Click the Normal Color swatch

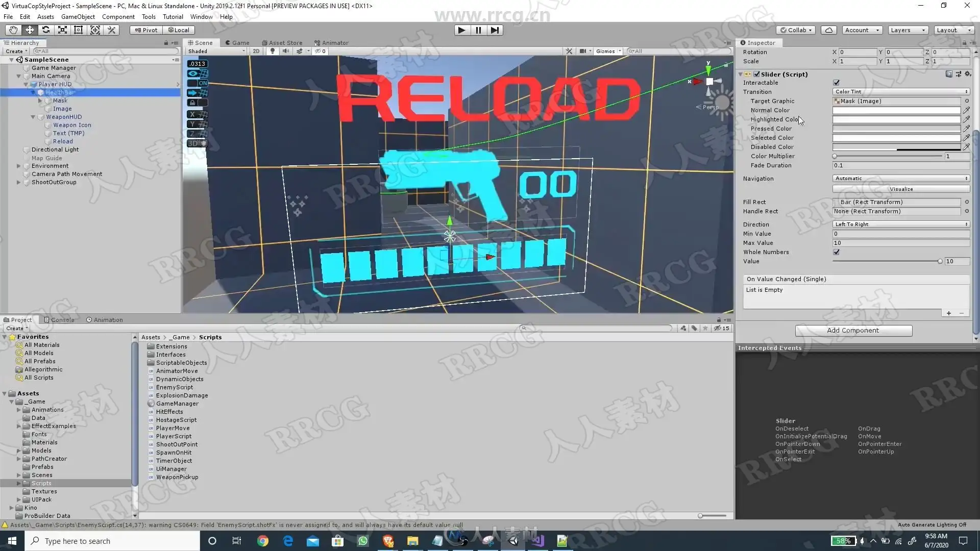[896, 110]
